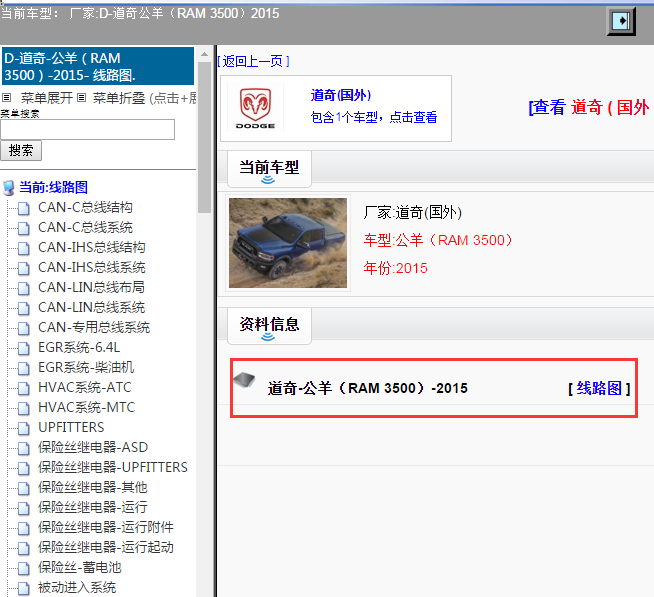
Task: Click the 菜单折叠 collapse-all icon
Action: (82, 98)
